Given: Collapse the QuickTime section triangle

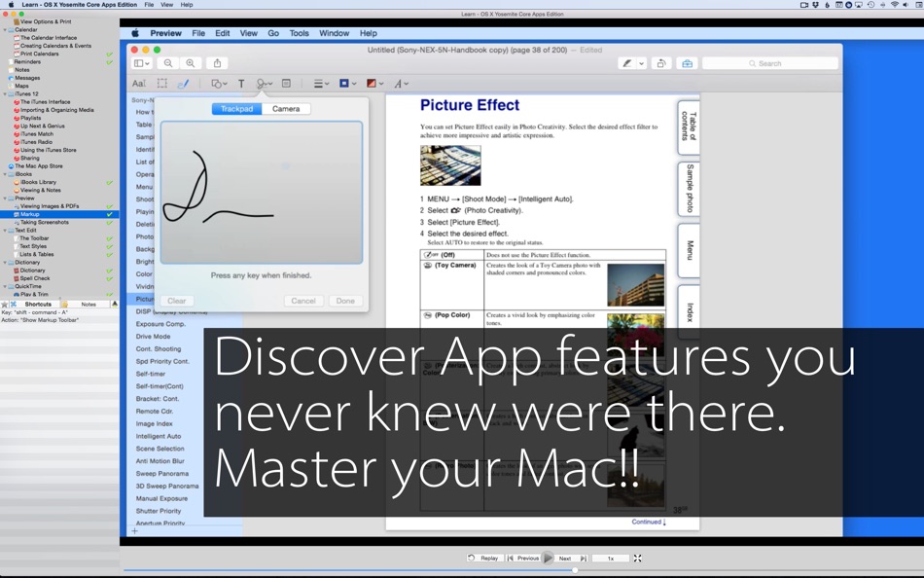Looking at the screenshot, I should [x=5, y=287].
